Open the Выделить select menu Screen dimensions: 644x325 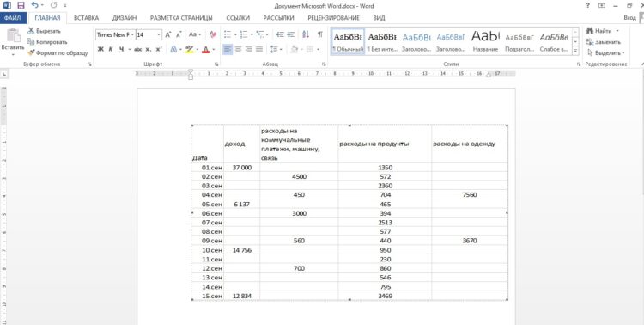[606, 52]
